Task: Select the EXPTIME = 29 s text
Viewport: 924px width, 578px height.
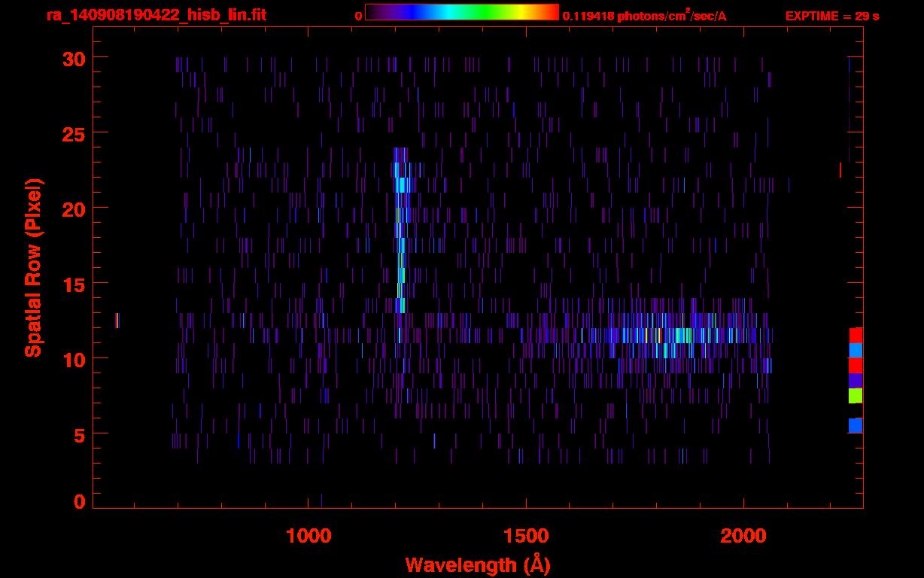Action: (832, 16)
